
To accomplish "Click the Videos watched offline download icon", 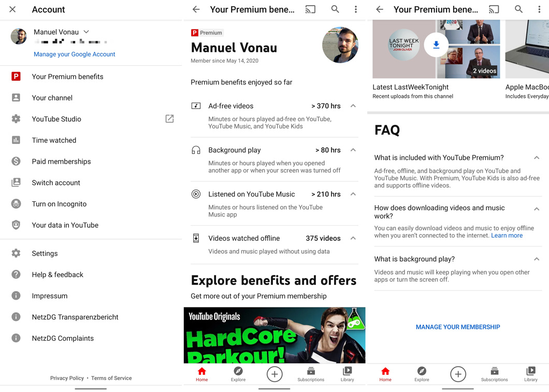I will click(x=196, y=238).
